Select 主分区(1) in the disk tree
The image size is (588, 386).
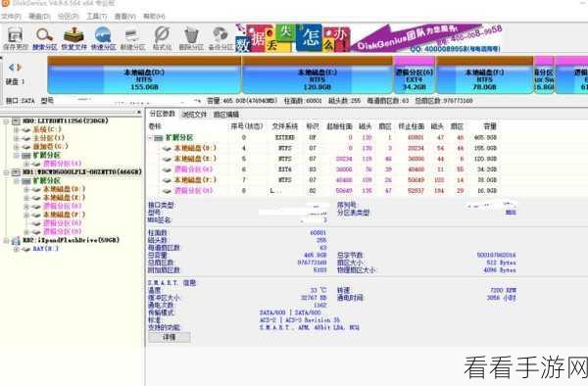(x=49, y=138)
